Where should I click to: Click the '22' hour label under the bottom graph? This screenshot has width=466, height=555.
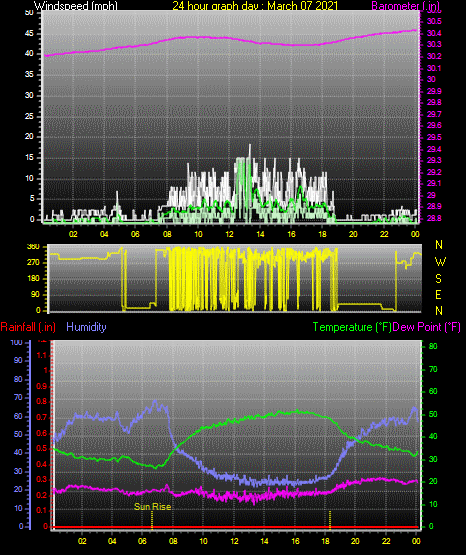click(x=386, y=541)
